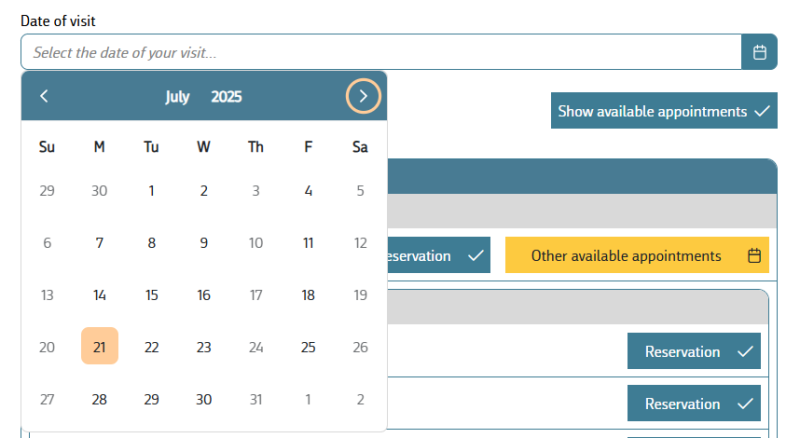Pick Tuesday July 8
Viewport: 800px width, 438px height.
click(152, 243)
